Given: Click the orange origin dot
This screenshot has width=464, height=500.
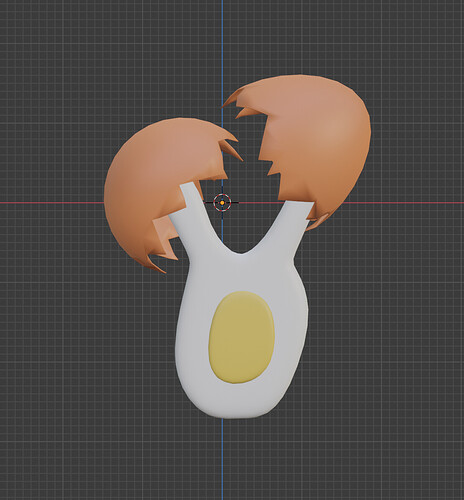Looking at the screenshot, I should [x=222, y=202].
